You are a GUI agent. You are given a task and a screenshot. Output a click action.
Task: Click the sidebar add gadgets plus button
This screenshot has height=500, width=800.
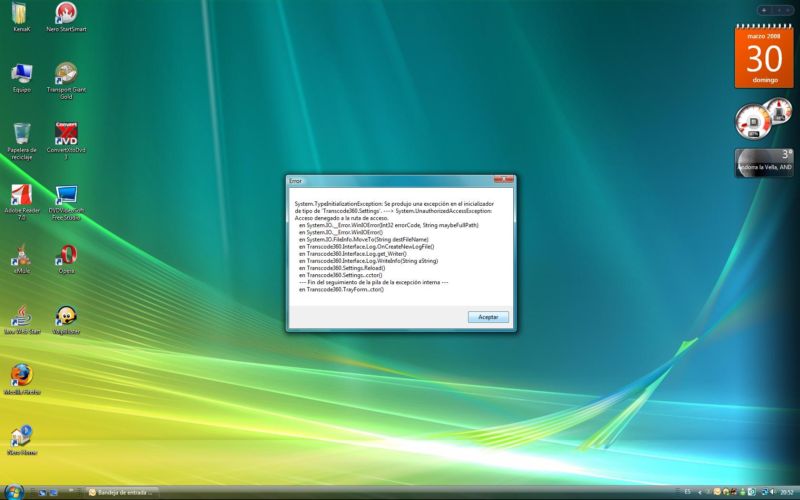point(764,10)
